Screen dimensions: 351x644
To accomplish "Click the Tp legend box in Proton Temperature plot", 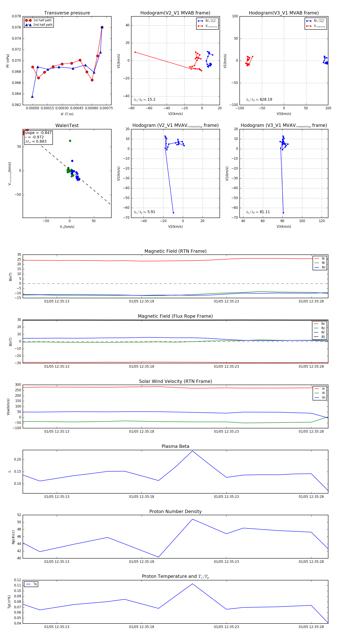I will coord(31,584).
